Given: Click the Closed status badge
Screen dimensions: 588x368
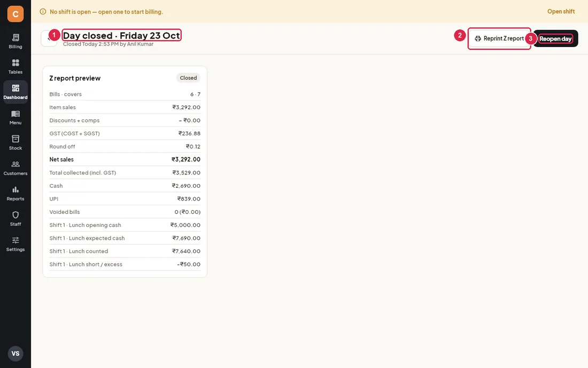Looking at the screenshot, I should click(x=188, y=78).
